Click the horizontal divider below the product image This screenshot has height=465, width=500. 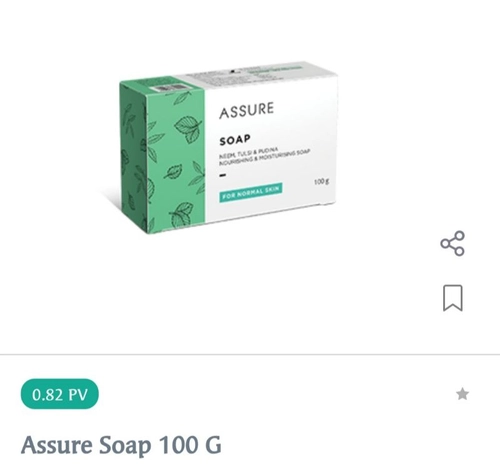click(250, 354)
